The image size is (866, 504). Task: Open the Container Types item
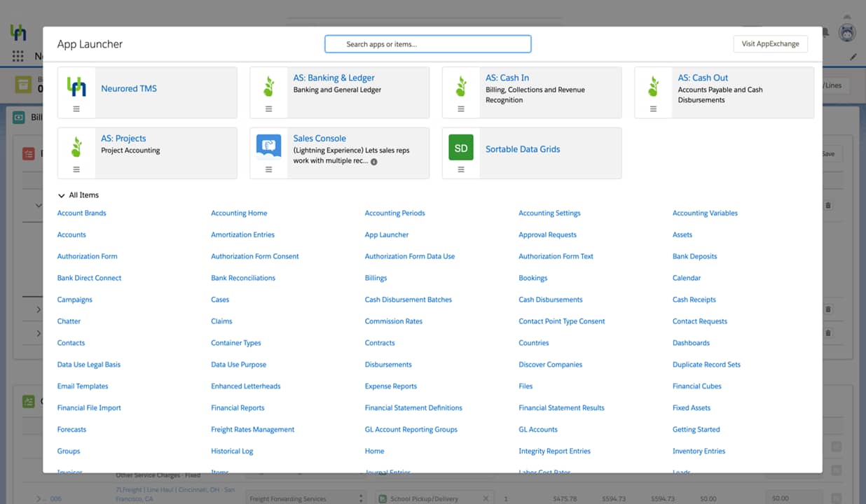tap(236, 344)
